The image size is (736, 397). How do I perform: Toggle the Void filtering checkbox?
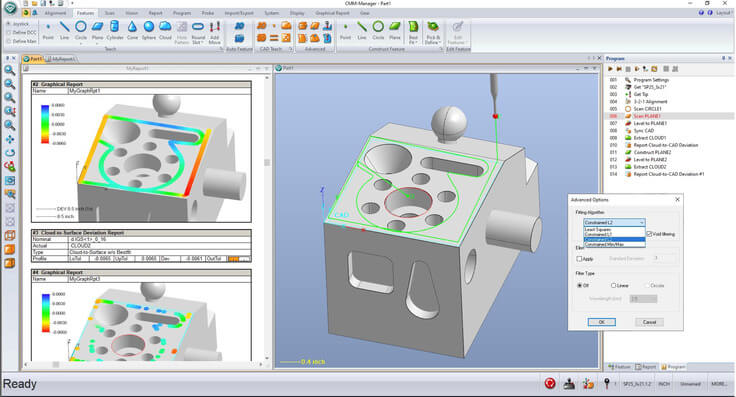[x=649, y=234]
